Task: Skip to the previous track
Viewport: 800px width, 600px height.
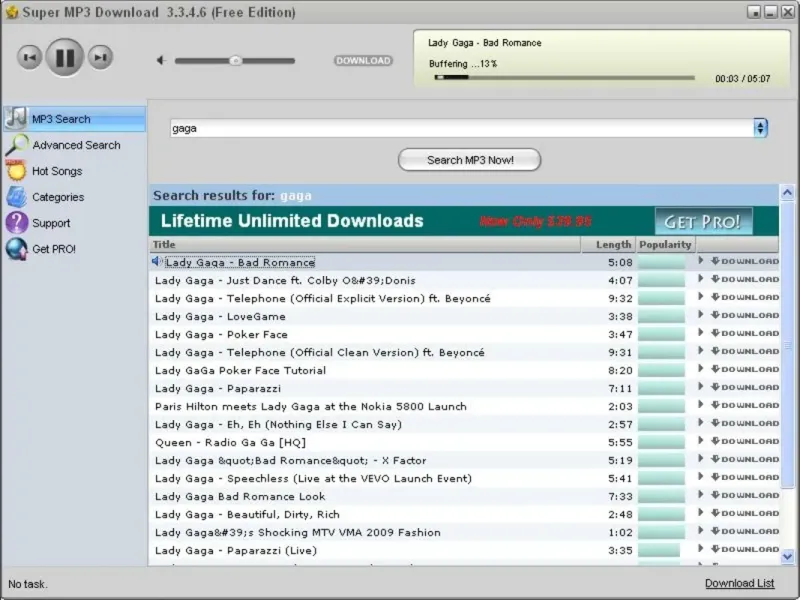Action: point(30,57)
